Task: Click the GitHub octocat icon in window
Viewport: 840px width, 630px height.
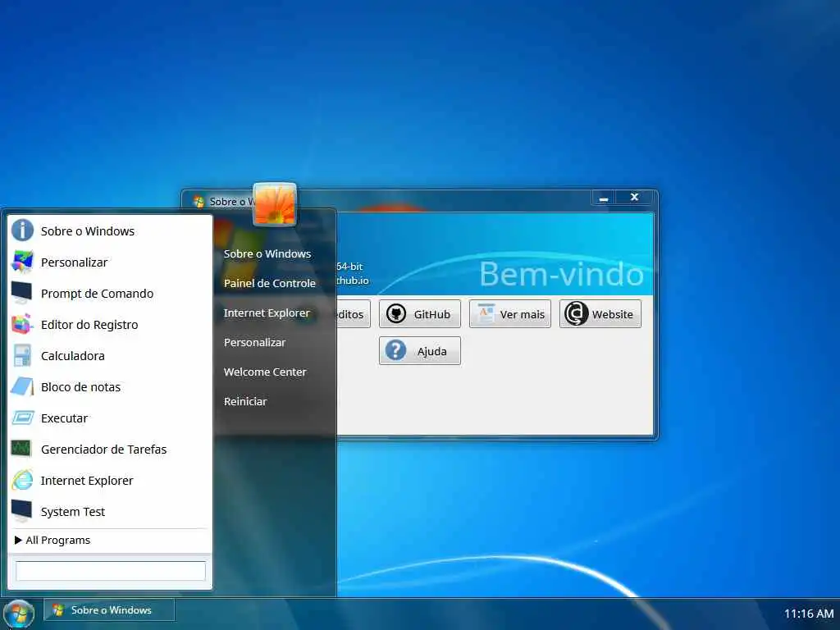Action: tap(396, 314)
